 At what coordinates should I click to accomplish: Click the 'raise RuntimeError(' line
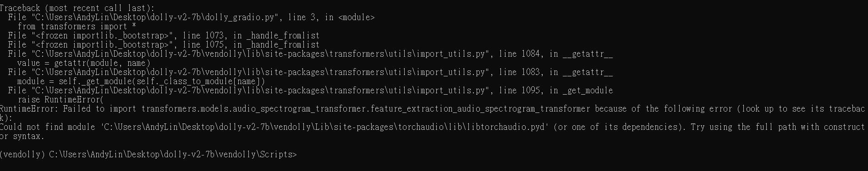[x=60, y=100]
